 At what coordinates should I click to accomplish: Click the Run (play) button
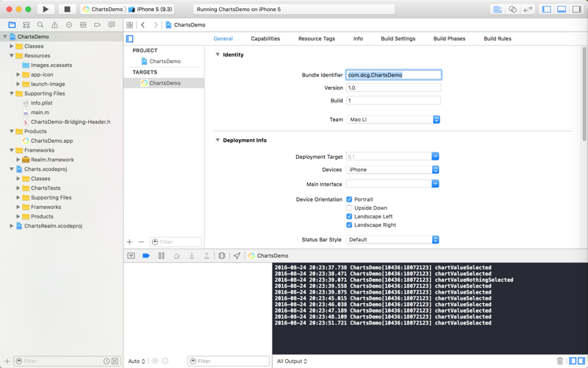click(x=46, y=10)
